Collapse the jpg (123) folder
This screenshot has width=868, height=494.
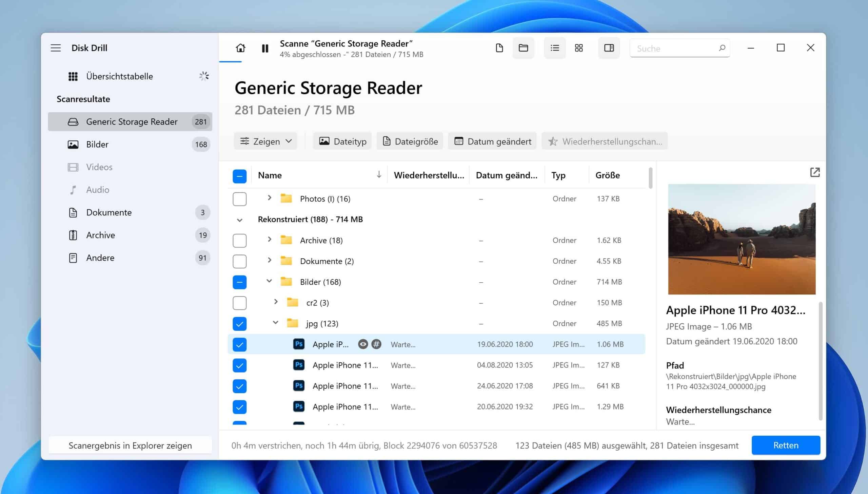276,323
